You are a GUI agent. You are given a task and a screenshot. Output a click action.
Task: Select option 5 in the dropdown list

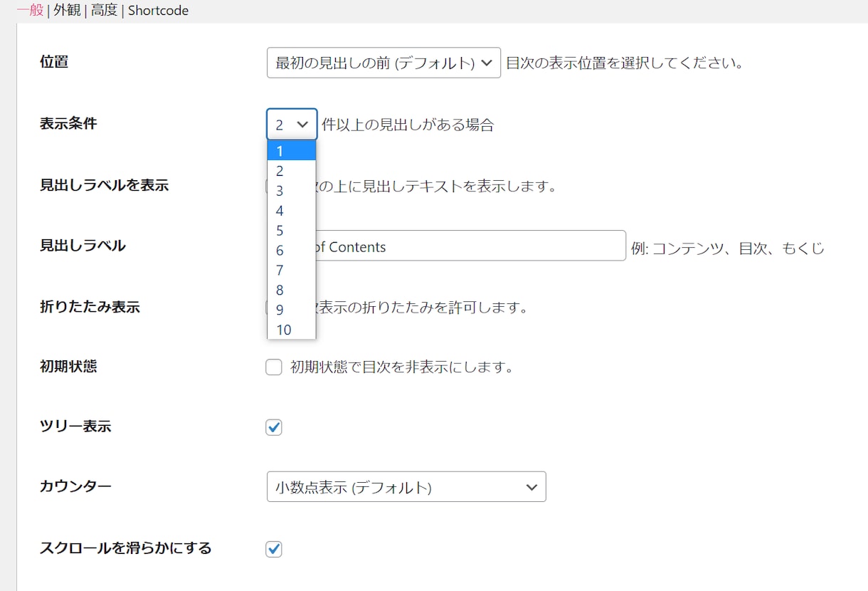(x=292, y=231)
